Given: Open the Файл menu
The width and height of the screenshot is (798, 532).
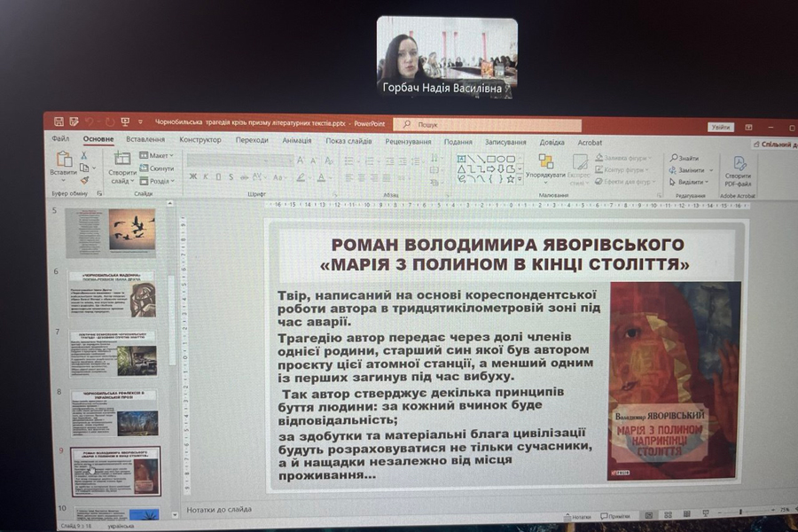Looking at the screenshot, I should coord(60,138).
